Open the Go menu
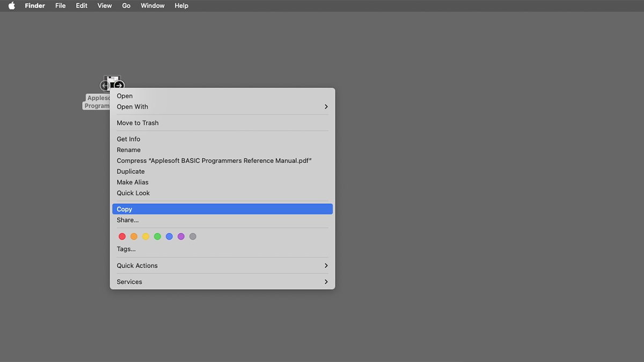644x362 pixels. pyautogui.click(x=126, y=5)
